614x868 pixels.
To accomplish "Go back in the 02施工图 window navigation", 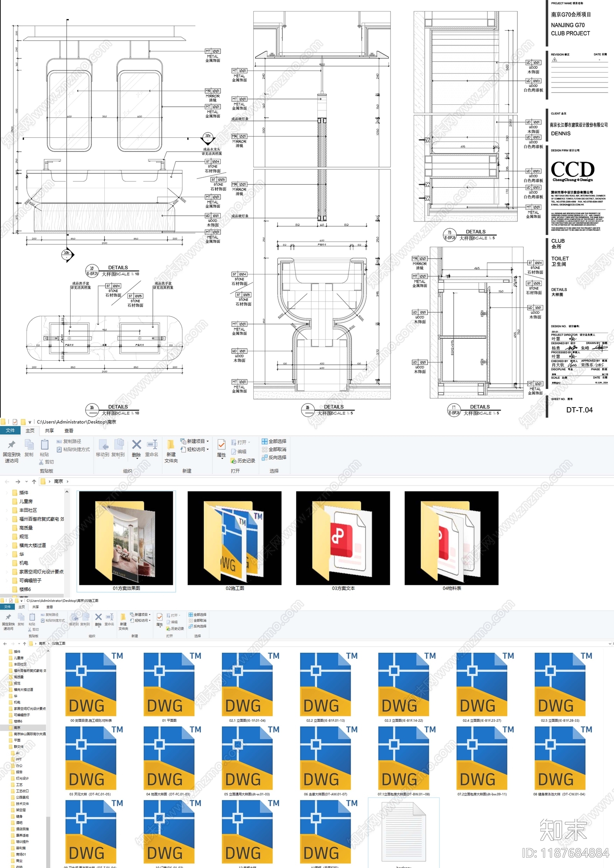I will point(5,644).
